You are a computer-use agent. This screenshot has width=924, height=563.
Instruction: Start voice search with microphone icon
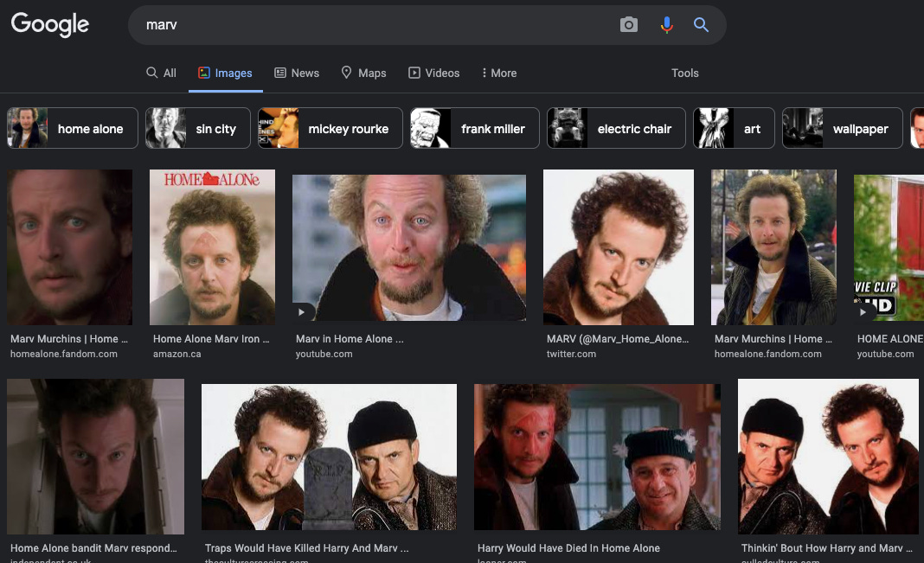pos(666,25)
